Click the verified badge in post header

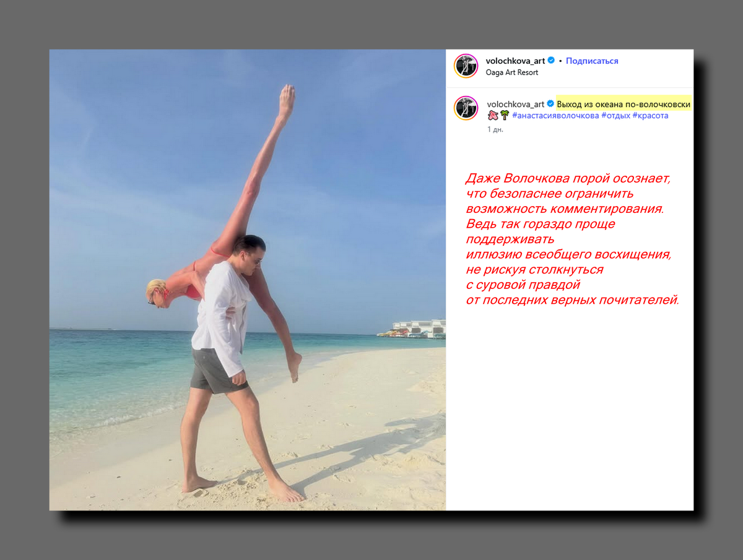click(551, 61)
